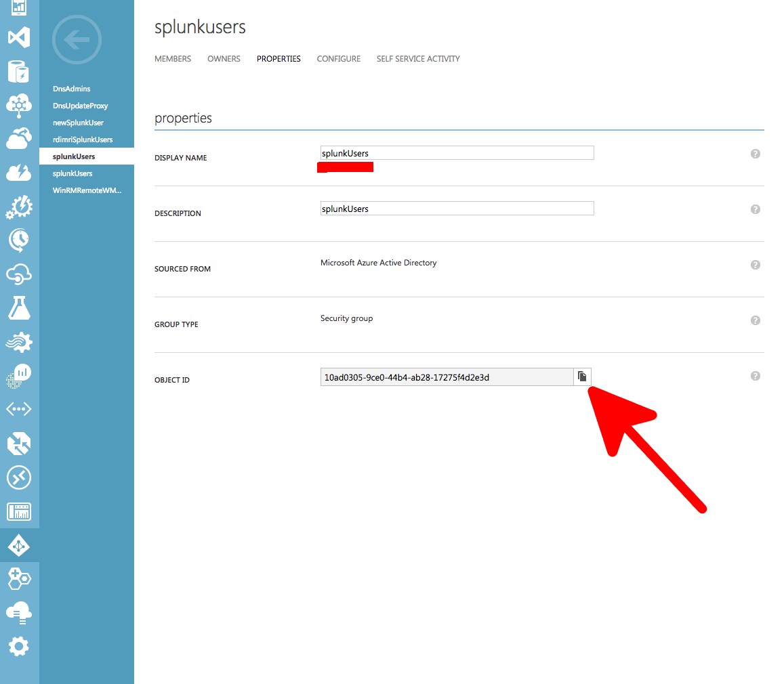Open the traffic manager crossing arrows icon

19,444
